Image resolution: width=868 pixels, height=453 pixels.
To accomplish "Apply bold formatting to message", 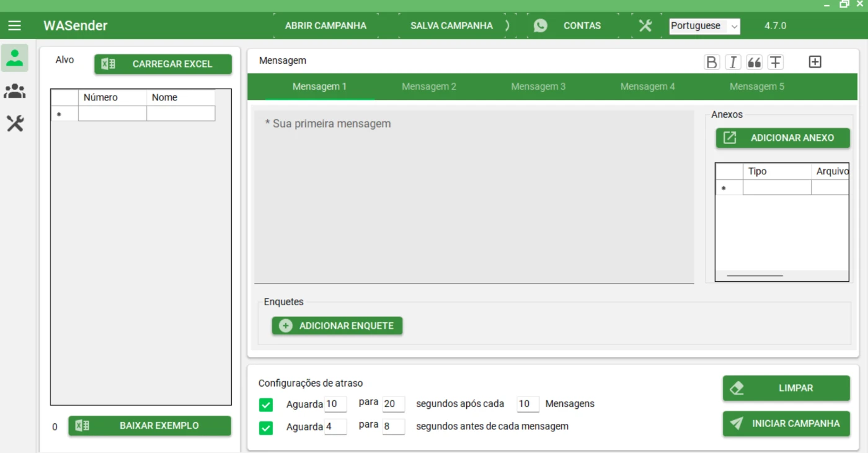I will click(712, 62).
